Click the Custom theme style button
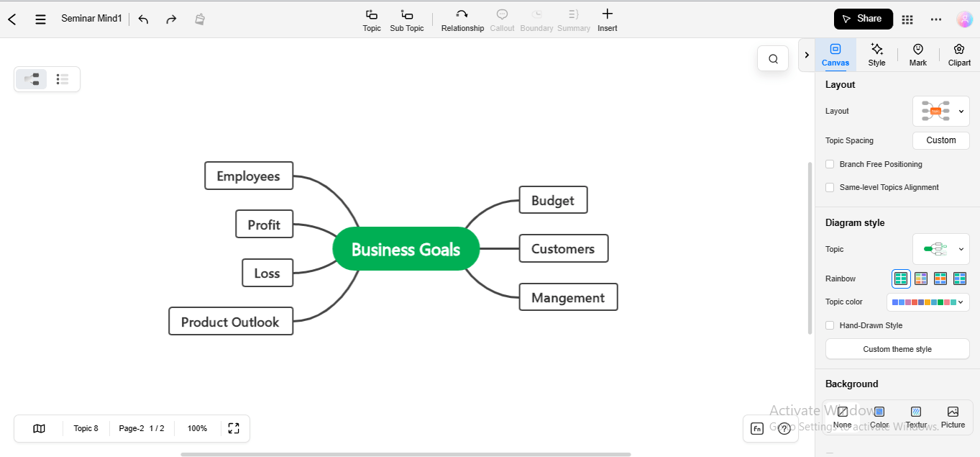Screen dimensions: 980x457 (897, 348)
